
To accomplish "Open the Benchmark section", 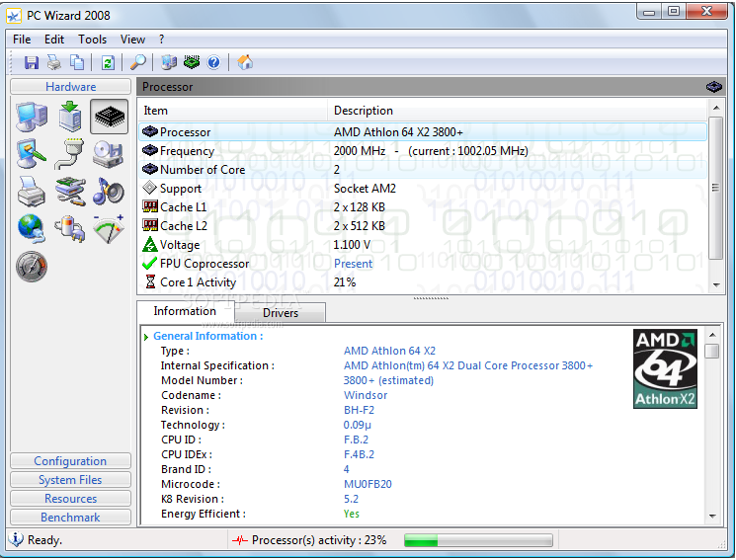I will [x=70, y=518].
